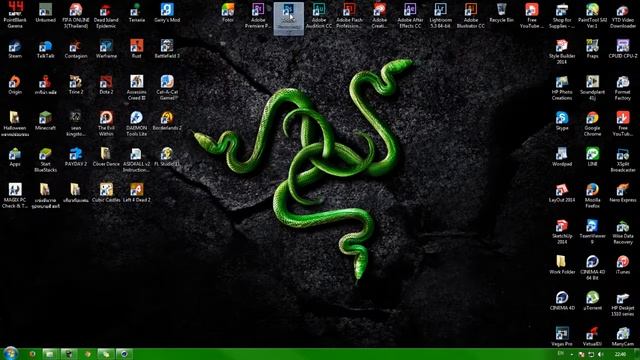Click the Skype desktop shortcut
Image resolution: width=640 pixels, height=360 pixels.
[x=562, y=121]
